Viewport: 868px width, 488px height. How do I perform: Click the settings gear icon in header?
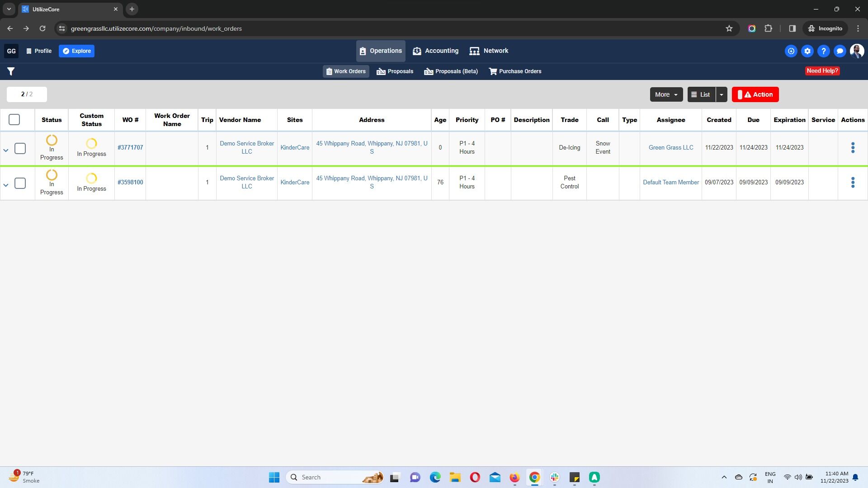coord(807,51)
